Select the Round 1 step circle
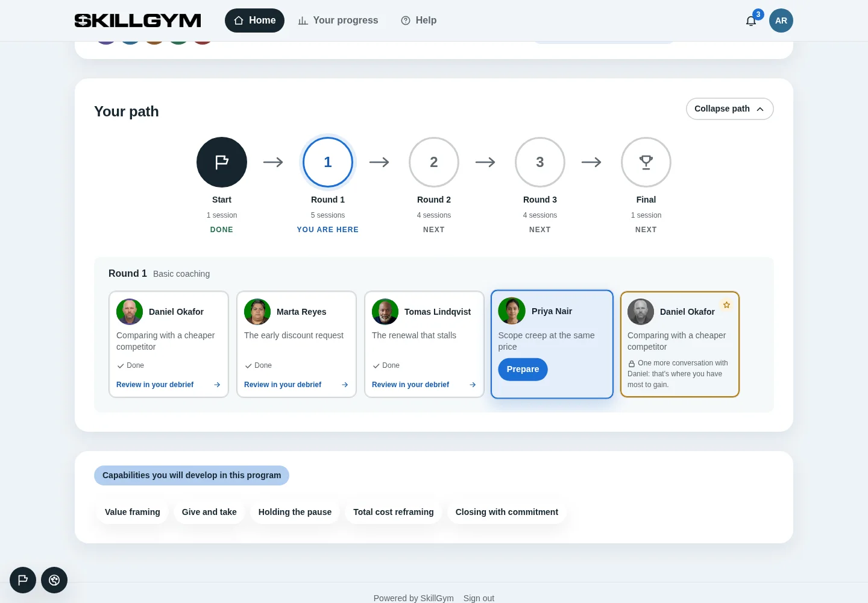 click(x=328, y=162)
